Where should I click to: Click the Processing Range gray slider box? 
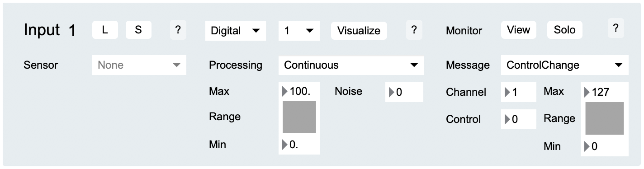coord(299,117)
